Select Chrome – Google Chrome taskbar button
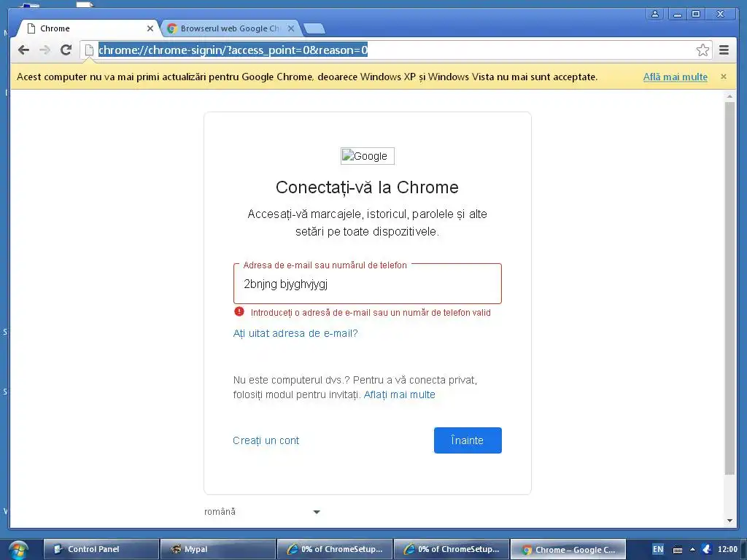Screen dimensions: 747x560 (568, 550)
